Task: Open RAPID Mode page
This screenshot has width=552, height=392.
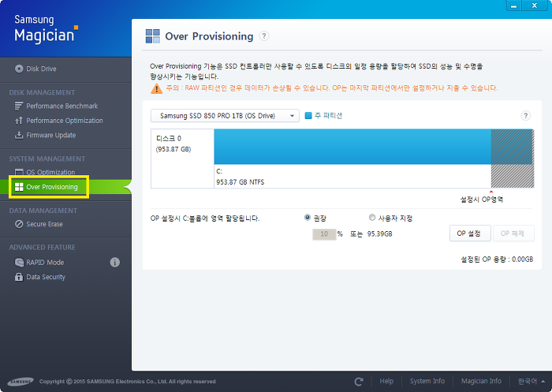Action: (x=45, y=263)
